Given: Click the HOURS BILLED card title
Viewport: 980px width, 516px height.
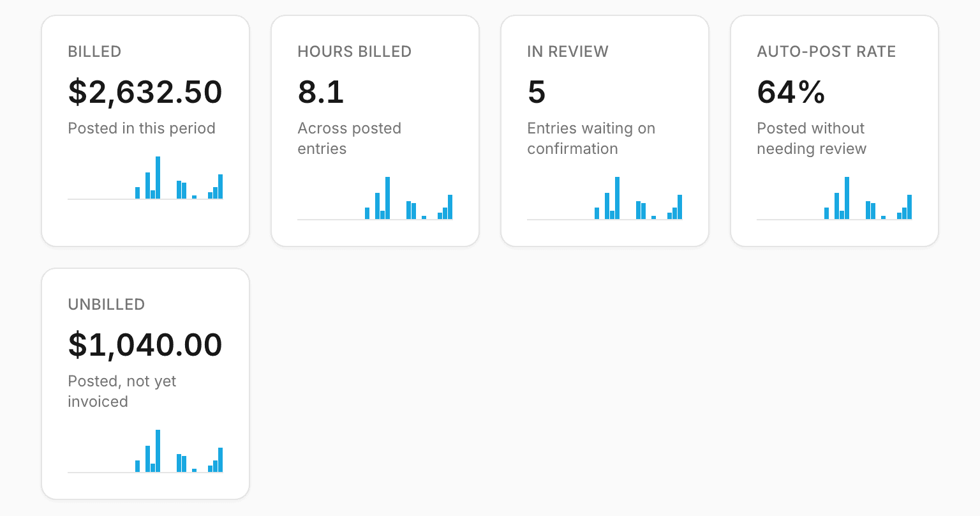Looking at the screenshot, I should tap(355, 52).
